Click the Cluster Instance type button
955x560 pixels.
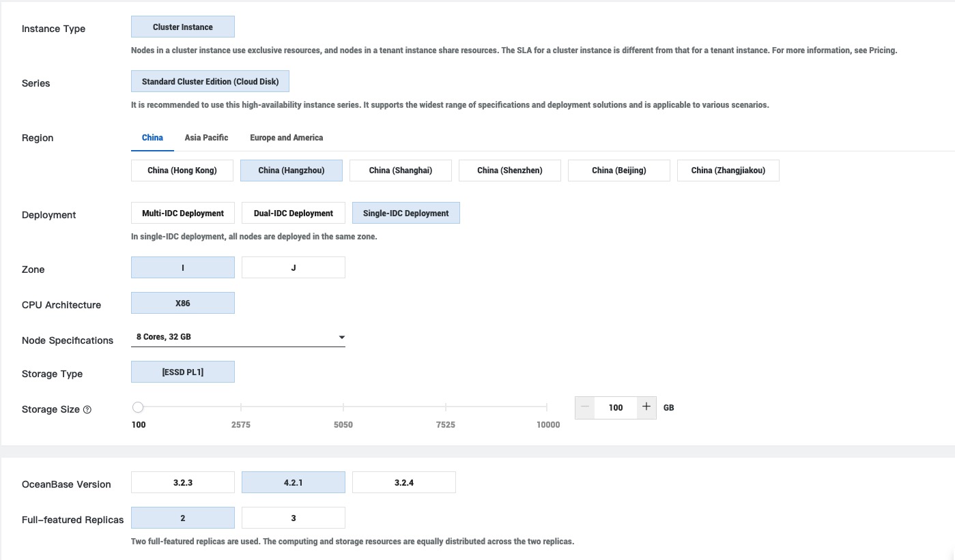pyautogui.click(x=182, y=27)
